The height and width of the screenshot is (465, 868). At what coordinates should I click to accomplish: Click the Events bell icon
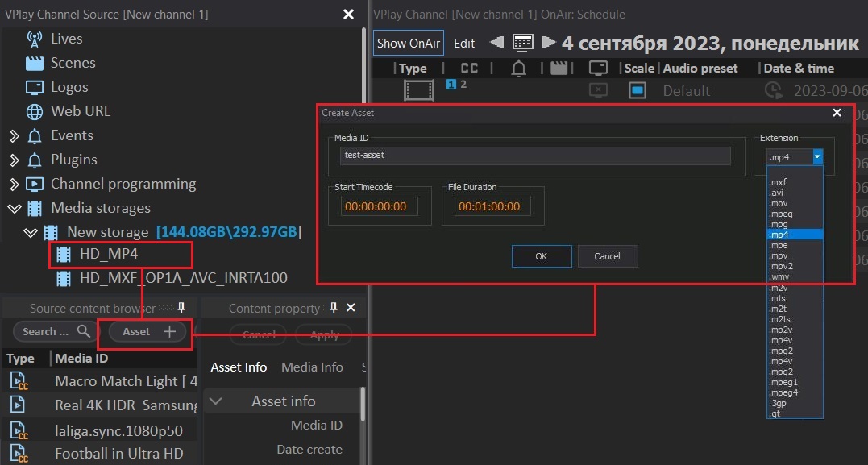[x=35, y=135]
